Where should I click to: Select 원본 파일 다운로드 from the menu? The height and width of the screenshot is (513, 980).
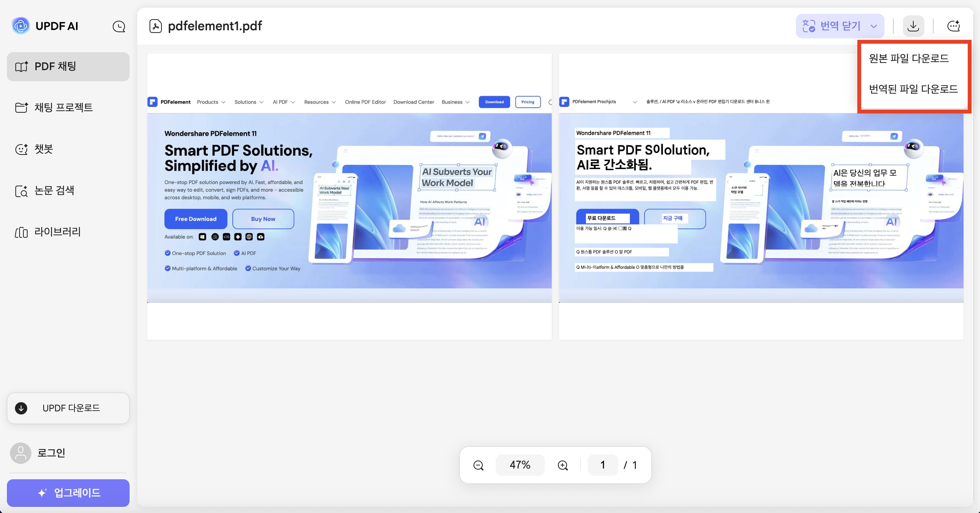pos(909,58)
